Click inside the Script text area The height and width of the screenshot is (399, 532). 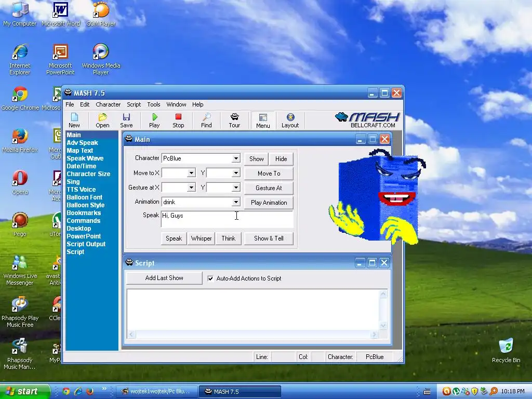tap(253, 310)
